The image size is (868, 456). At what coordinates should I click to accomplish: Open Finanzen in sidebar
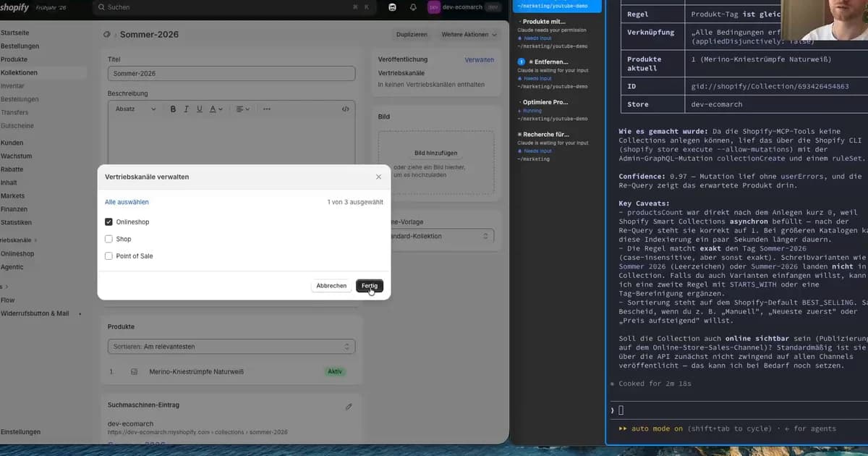point(14,209)
